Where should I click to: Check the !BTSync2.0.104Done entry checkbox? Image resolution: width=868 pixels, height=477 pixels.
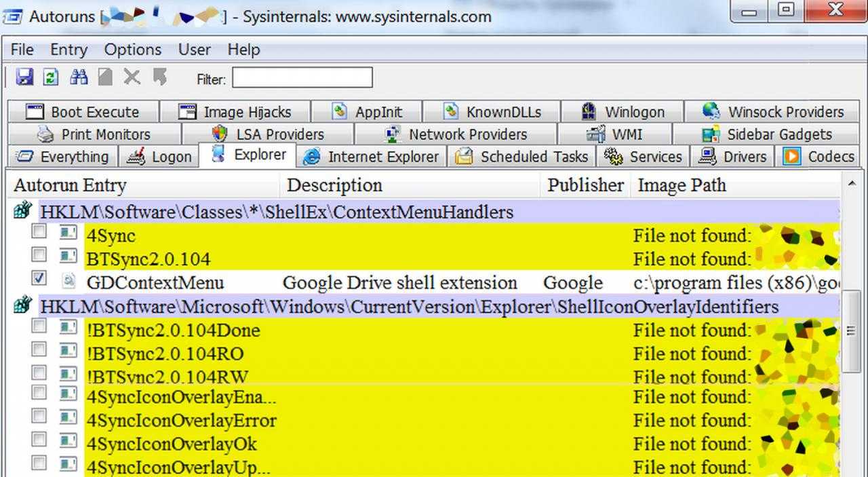click(39, 326)
